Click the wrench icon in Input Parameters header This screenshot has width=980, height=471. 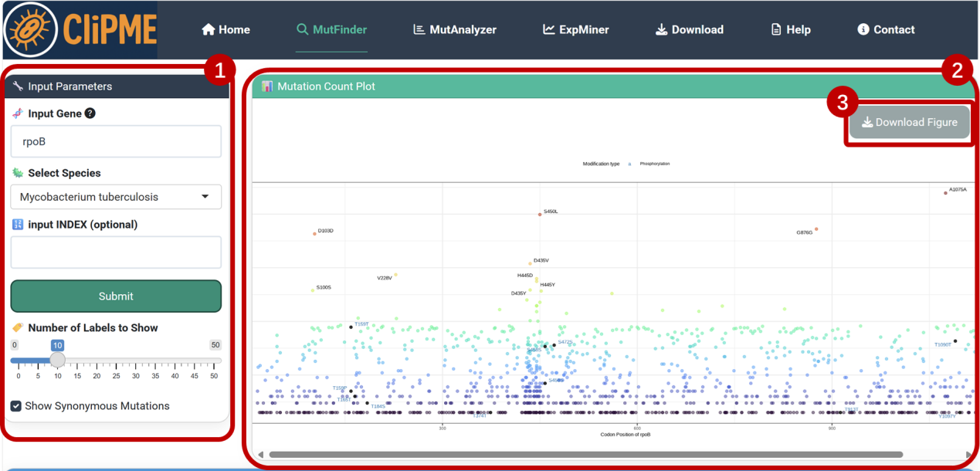18,86
